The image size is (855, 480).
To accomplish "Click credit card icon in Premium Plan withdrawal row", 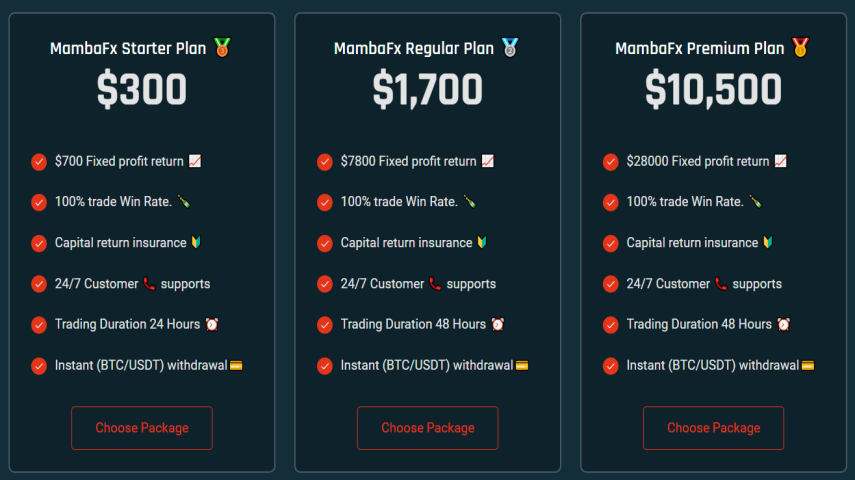I will point(808,365).
